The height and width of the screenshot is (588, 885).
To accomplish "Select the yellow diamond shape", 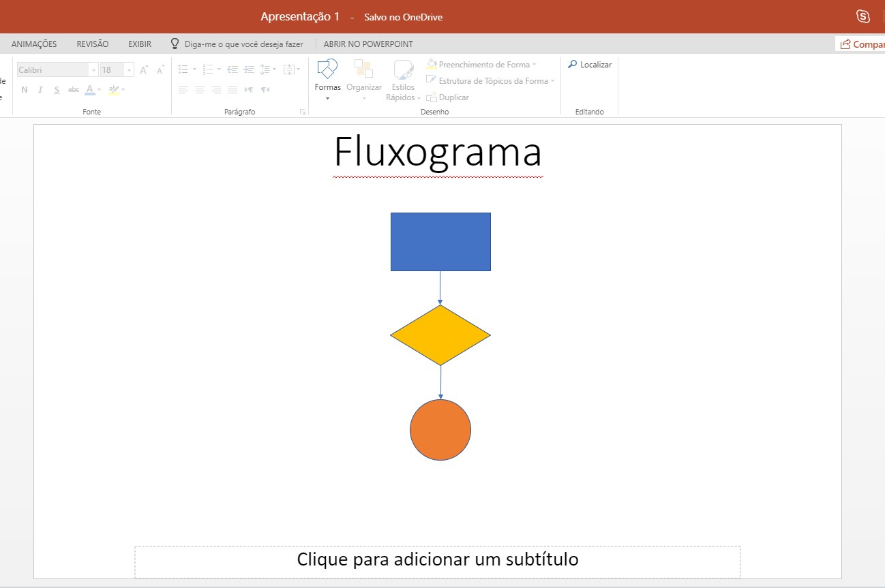I will point(440,335).
